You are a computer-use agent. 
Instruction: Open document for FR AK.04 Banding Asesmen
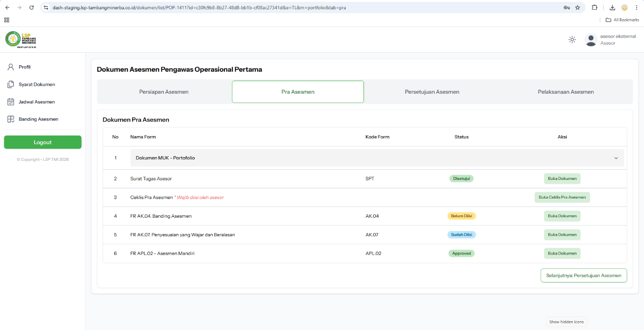click(562, 216)
